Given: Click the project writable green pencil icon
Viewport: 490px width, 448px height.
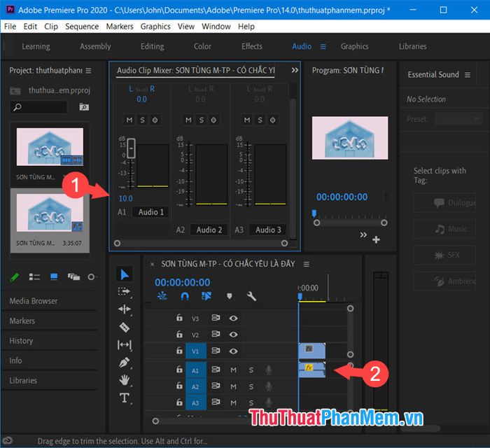Looking at the screenshot, I should [15, 276].
